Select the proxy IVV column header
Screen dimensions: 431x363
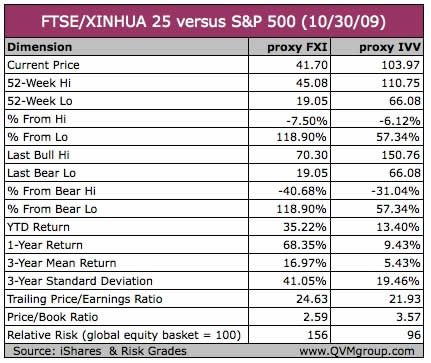pos(390,47)
